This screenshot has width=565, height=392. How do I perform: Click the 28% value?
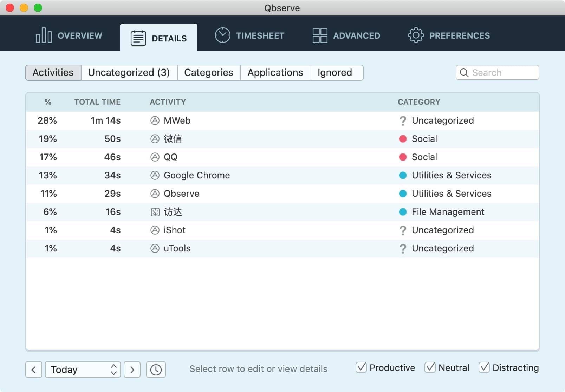(47, 120)
